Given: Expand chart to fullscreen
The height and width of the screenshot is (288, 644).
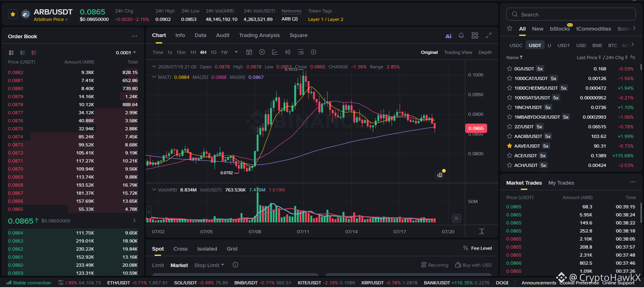Looking at the screenshot, I should [489, 35].
